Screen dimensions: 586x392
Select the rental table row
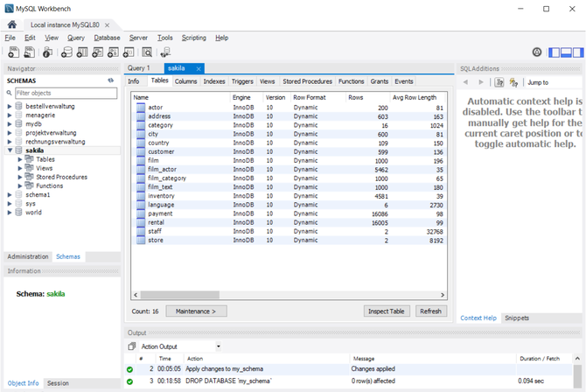tap(289, 222)
